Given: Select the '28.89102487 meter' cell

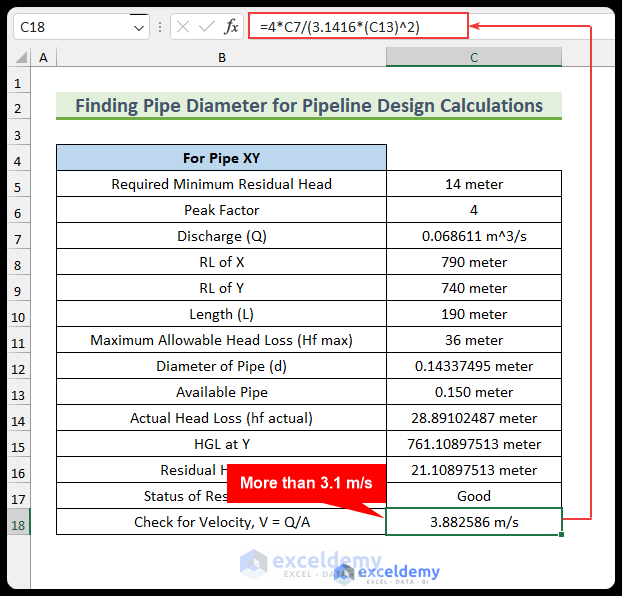Looking at the screenshot, I should coord(474,418).
